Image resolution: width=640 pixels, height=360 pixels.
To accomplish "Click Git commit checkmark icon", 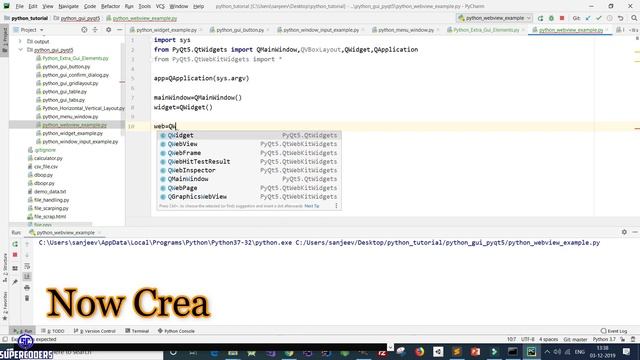I will [x=599, y=18].
